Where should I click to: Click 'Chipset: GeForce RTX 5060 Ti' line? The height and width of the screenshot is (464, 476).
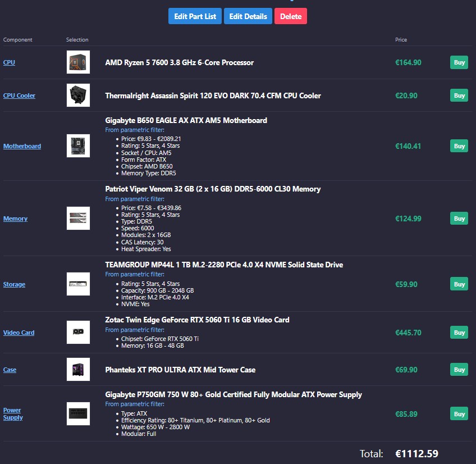[x=159, y=339]
